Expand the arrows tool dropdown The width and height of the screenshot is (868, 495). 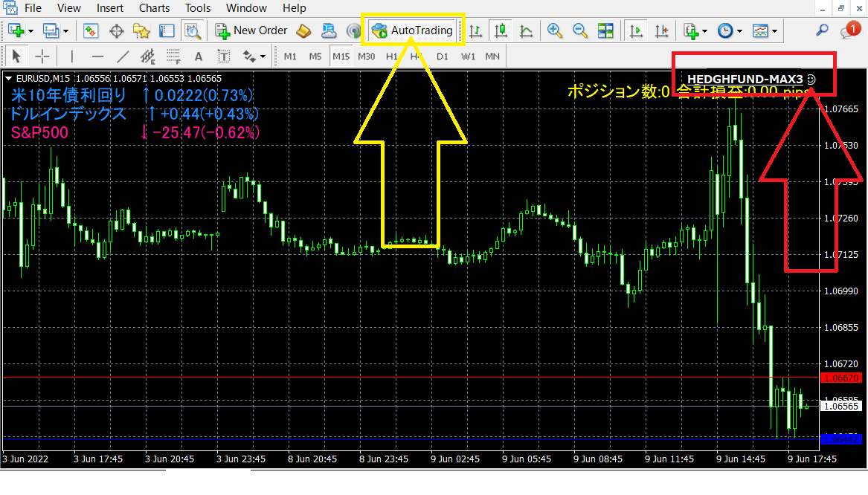click(263, 56)
